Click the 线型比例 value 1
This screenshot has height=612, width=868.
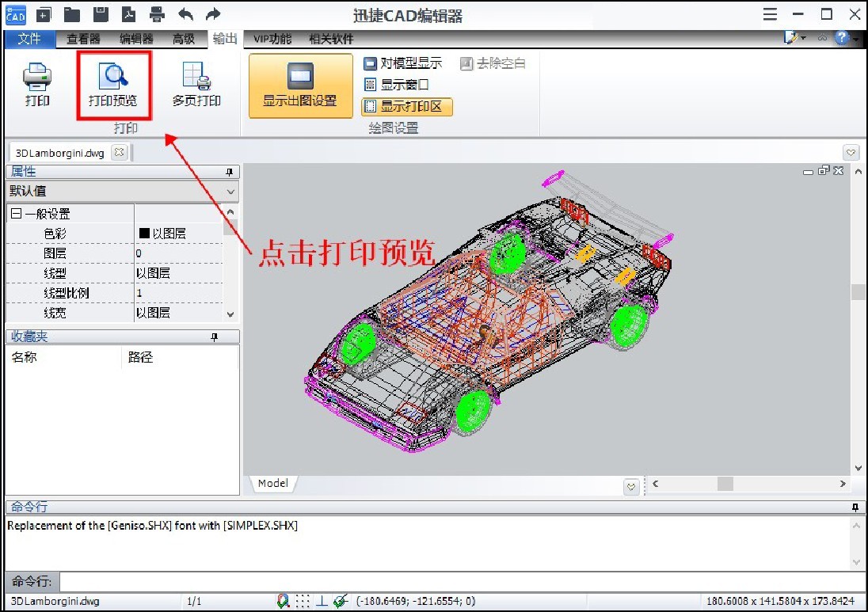179,293
